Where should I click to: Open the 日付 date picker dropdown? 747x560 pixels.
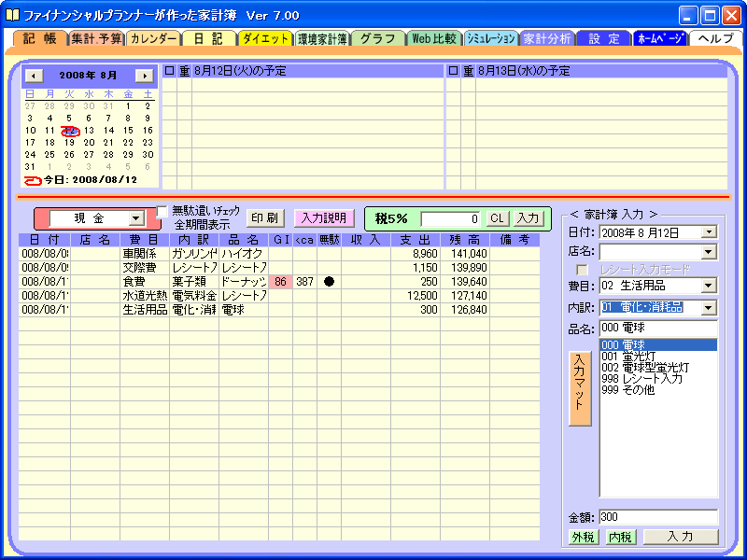click(x=710, y=231)
